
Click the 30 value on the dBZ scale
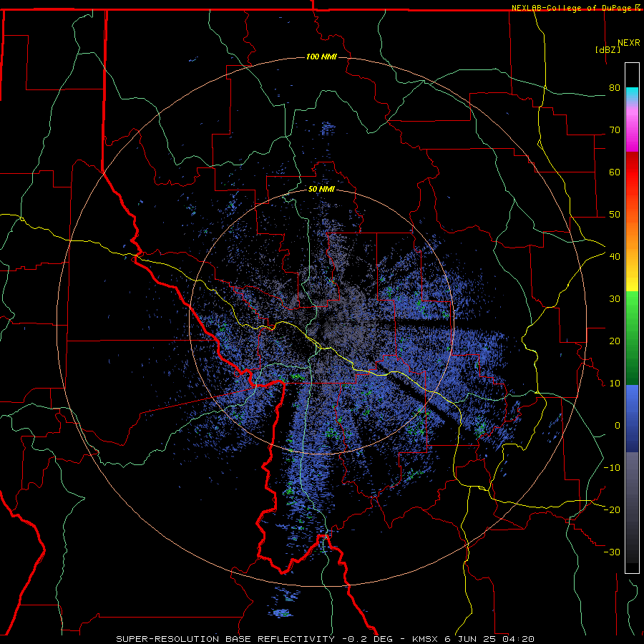click(615, 299)
